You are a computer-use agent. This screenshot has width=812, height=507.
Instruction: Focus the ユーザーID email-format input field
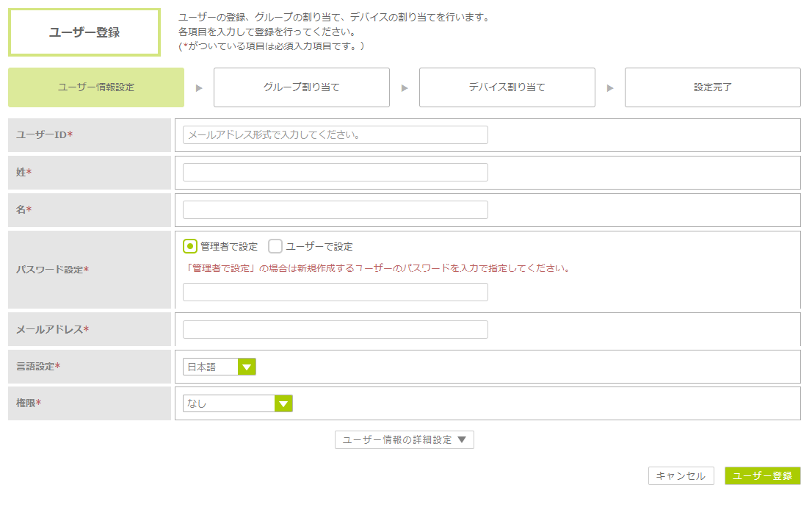point(335,135)
